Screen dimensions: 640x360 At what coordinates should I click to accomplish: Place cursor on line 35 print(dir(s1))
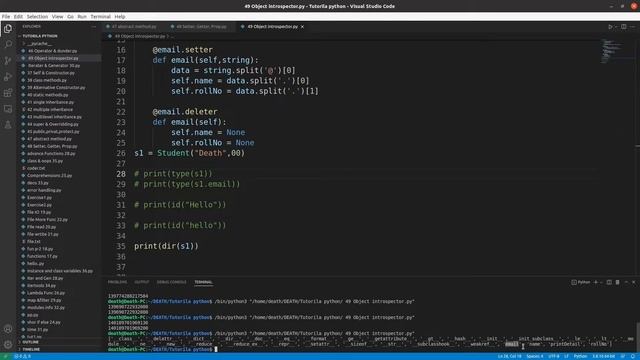pos(166,246)
